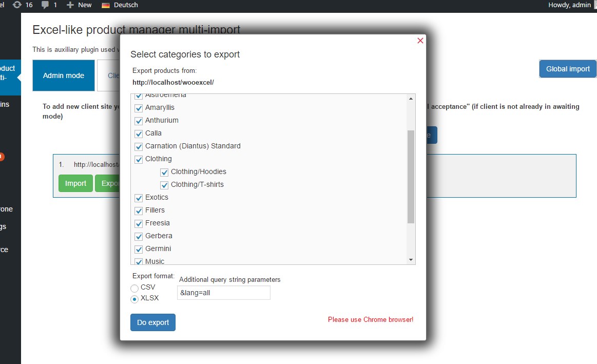Deselect the Carnation (Diantus) Standard checkbox
This screenshot has height=364, width=597.
[x=138, y=146]
